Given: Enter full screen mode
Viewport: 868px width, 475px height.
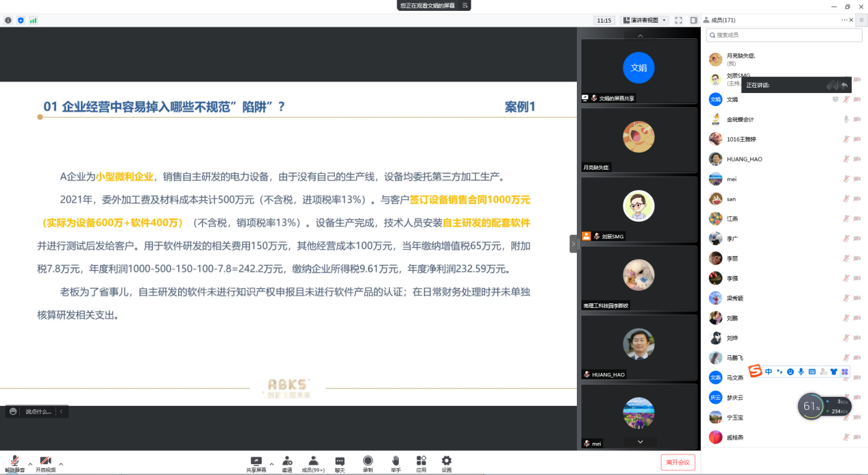Looking at the screenshot, I should point(678,21).
